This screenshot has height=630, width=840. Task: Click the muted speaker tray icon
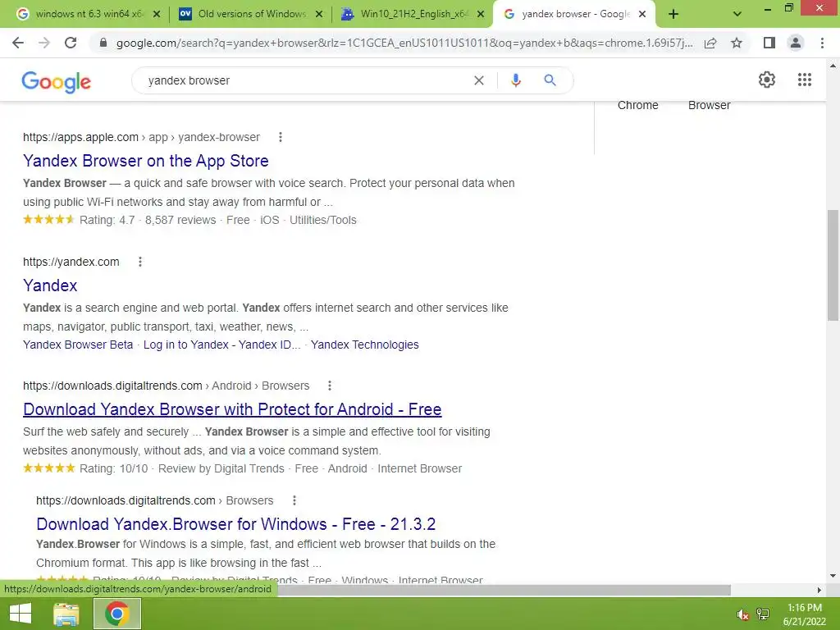(x=742, y=614)
